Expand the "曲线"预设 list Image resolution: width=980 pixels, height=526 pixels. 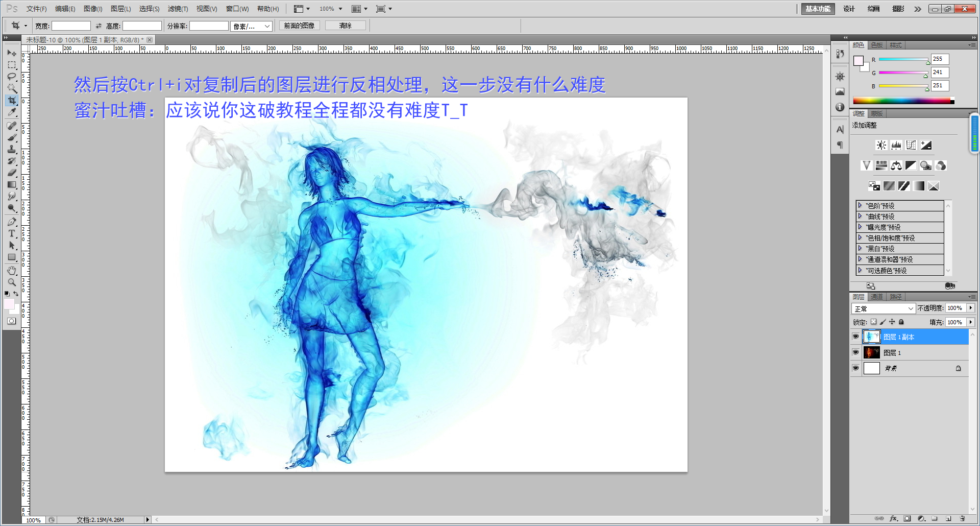[x=860, y=216]
